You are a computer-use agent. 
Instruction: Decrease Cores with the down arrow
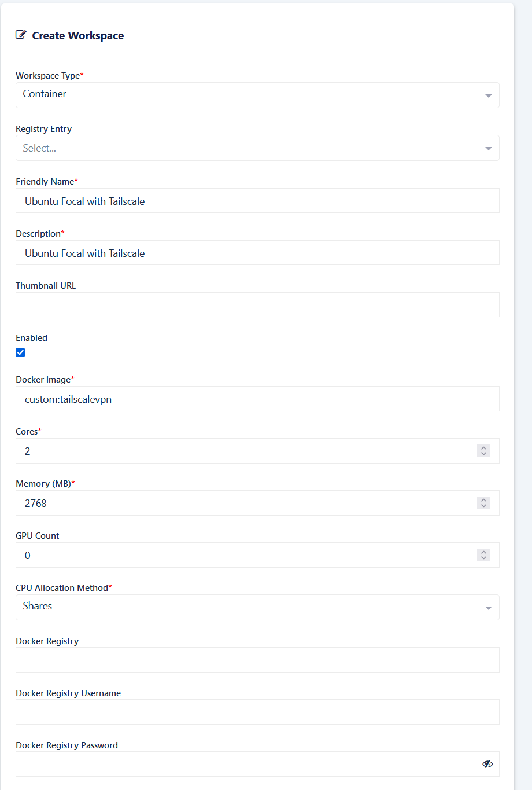click(x=484, y=454)
